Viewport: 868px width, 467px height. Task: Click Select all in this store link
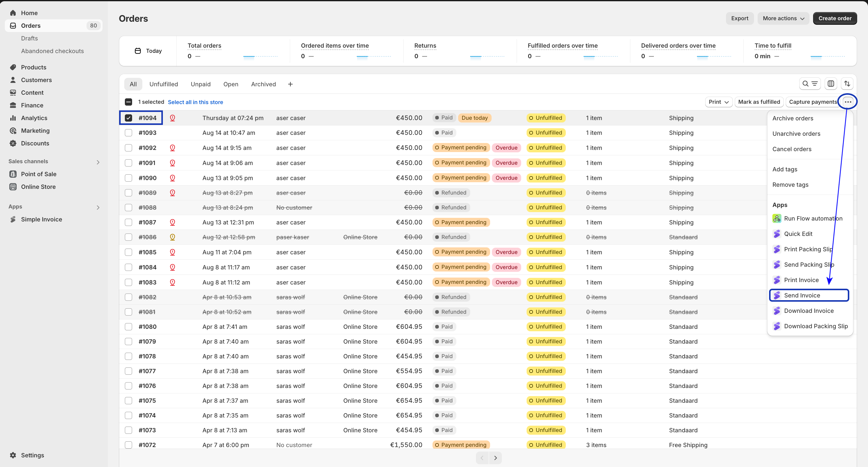pyautogui.click(x=195, y=102)
